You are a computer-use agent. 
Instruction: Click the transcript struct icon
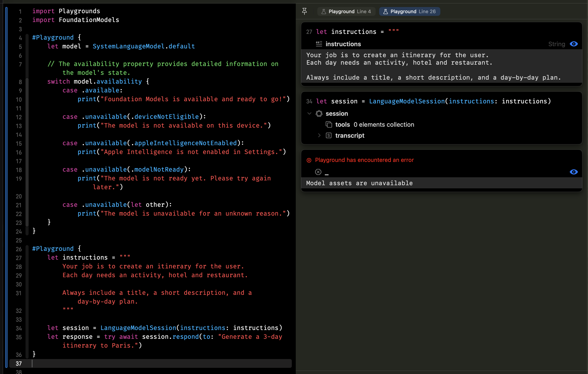point(329,136)
